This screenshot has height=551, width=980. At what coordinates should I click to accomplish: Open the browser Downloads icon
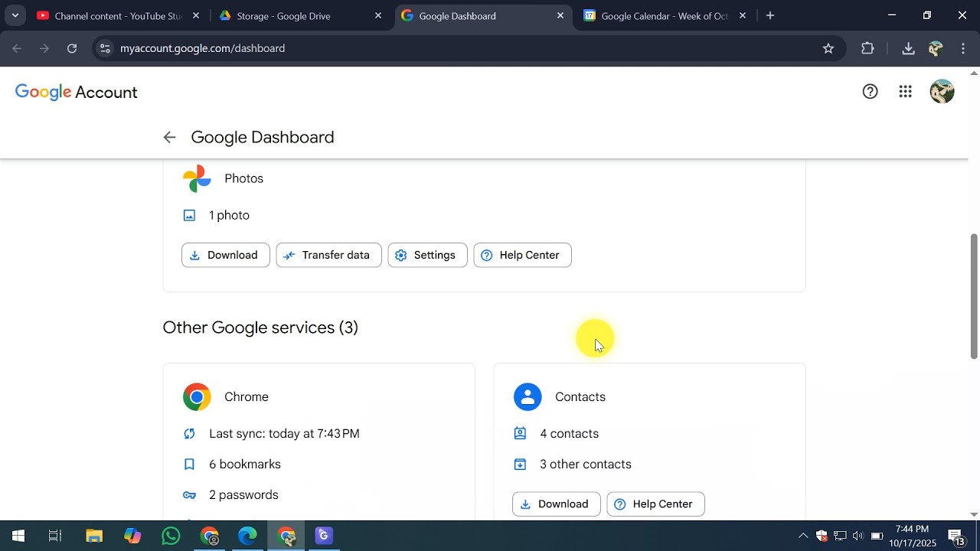pyautogui.click(x=908, y=48)
